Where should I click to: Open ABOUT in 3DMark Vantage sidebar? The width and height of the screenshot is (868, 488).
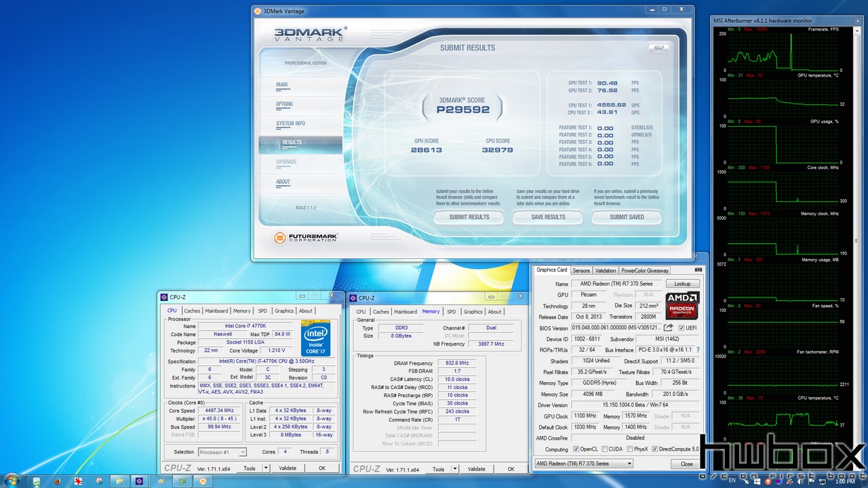(283, 182)
